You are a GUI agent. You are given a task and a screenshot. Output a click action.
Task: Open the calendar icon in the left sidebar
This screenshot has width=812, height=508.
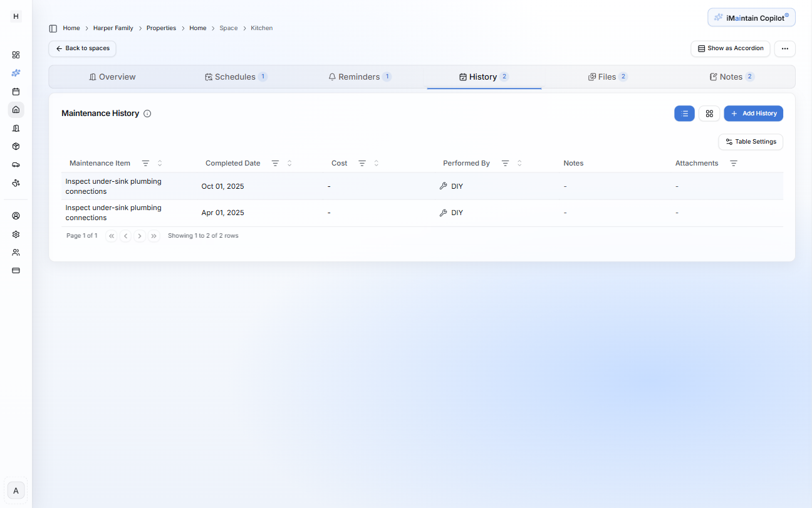click(x=16, y=91)
